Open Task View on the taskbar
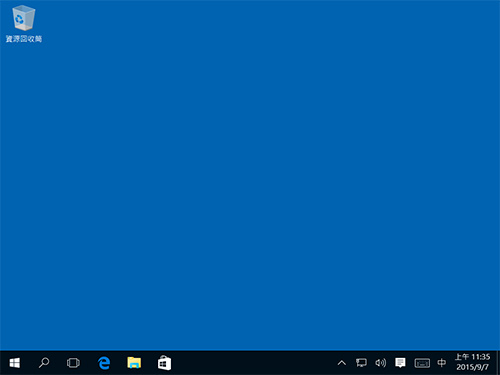Viewport: 500px width, 375px height. pos(73,363)
